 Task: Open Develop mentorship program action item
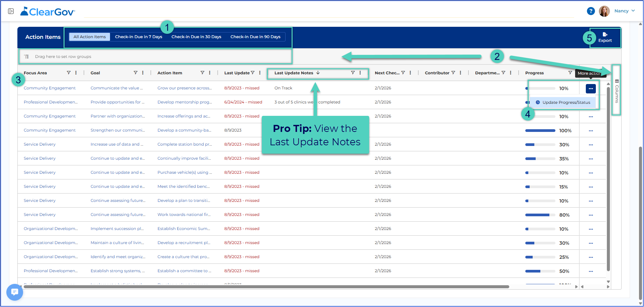point(185,102)
